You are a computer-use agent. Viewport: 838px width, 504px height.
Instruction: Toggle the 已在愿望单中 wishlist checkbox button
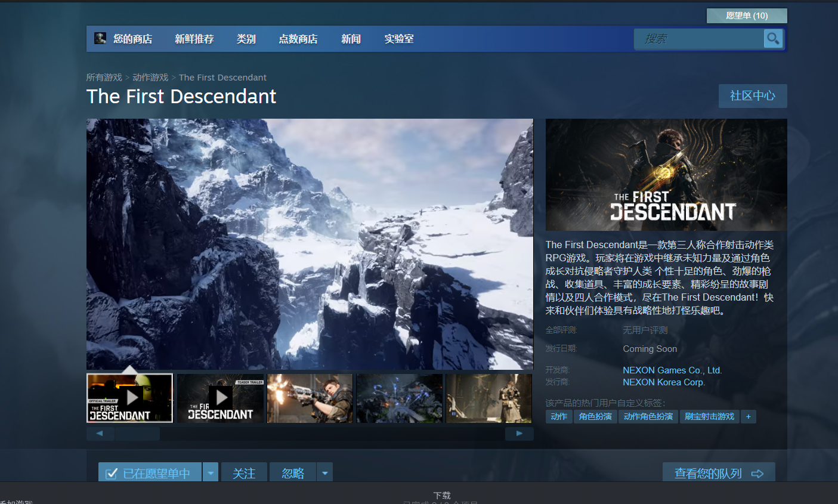point(150,473)
